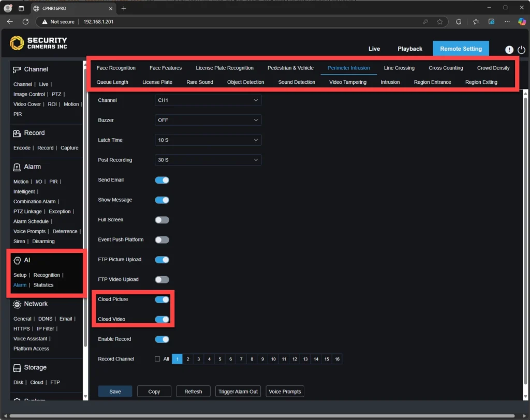
Task: Click the Channel section icon in sidebar
Action: coord(17,70)
